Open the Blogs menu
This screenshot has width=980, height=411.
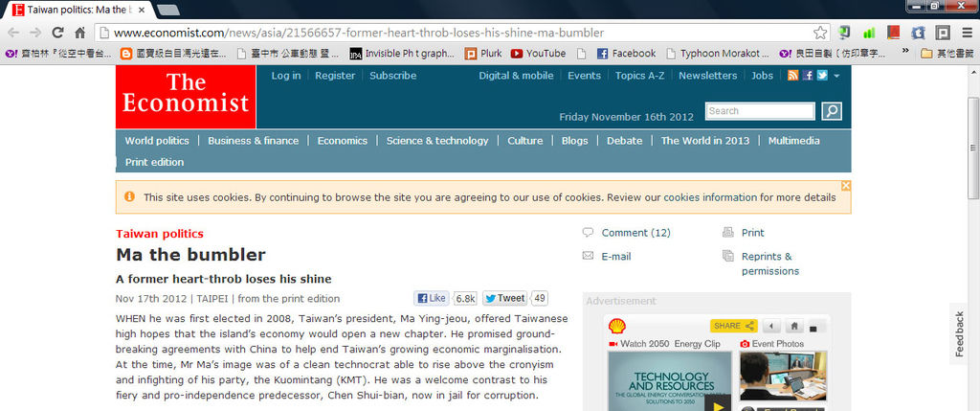pos(574,141)
